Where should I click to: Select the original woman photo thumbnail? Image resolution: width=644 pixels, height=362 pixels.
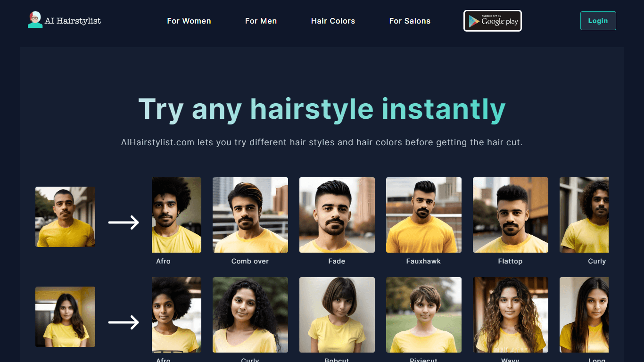65,317
